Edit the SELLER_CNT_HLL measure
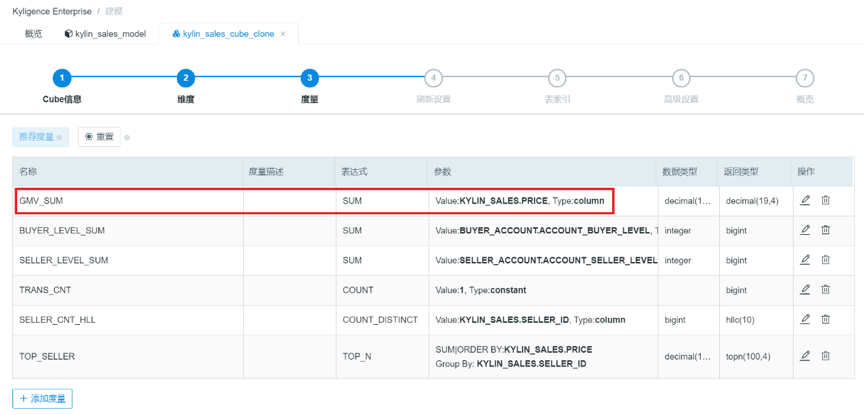Viewport: 864px width, 415px height. tap(805, 320)
